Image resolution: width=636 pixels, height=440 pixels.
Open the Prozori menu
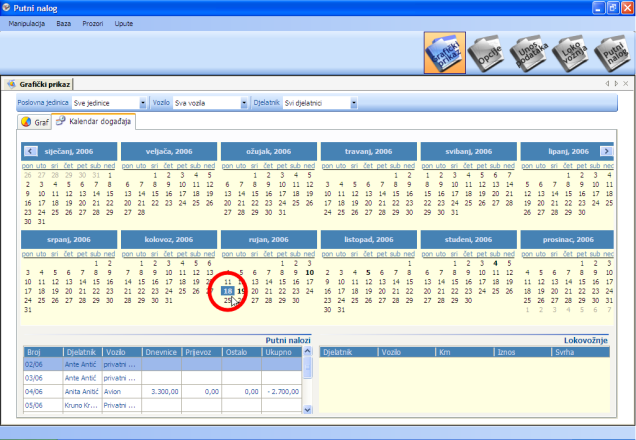coord(92,24)
